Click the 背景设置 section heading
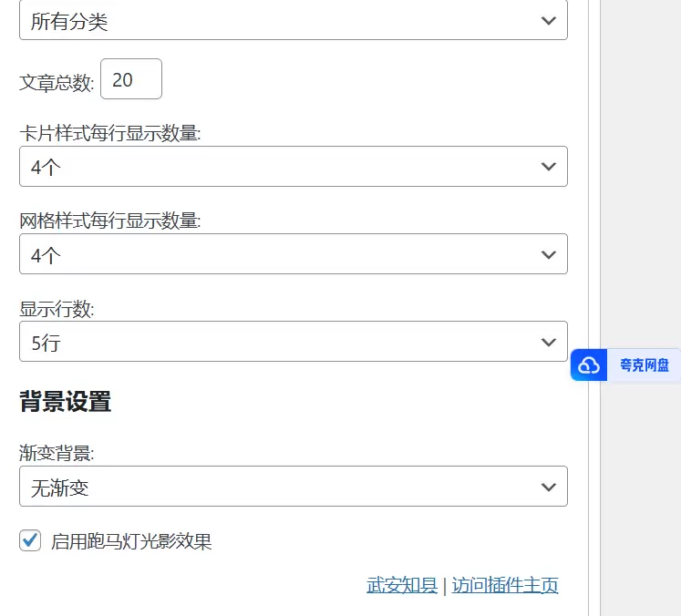 (66, 402)
